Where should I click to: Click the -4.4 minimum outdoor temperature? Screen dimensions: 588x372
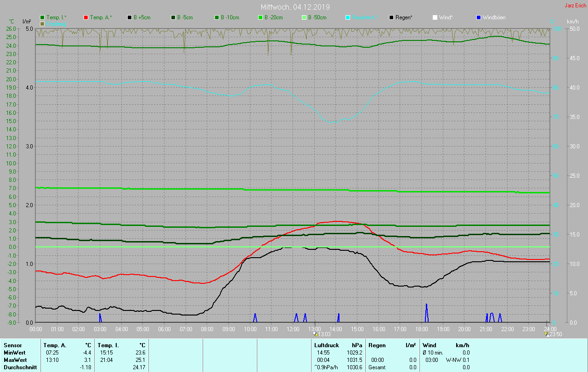pyautogui.click(x=87, y=353)
